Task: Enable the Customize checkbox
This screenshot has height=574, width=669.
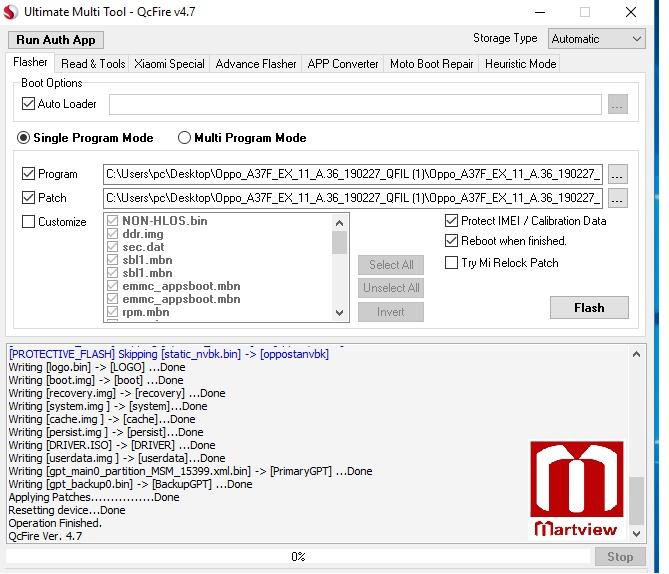Action: (x=28, y=221)
